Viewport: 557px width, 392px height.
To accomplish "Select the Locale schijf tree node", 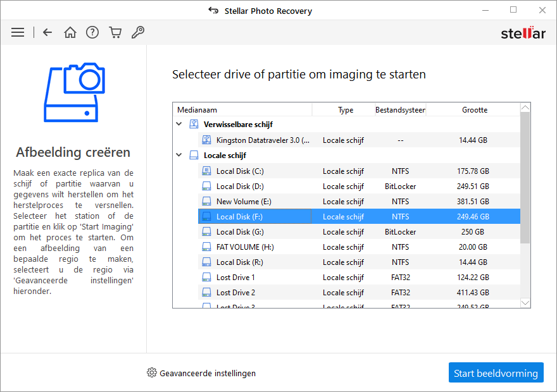I will pos(225,156).
